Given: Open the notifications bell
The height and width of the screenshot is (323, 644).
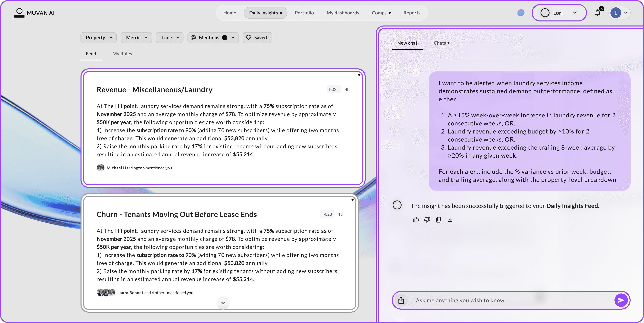Looking at the screenshot, I should tap(598, 13).
